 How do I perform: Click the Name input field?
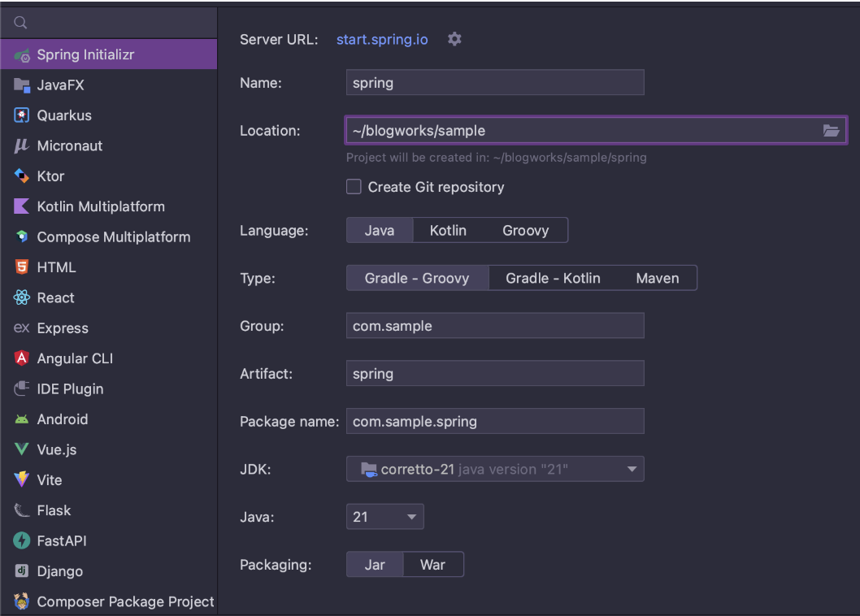click(x=495, y=82)
